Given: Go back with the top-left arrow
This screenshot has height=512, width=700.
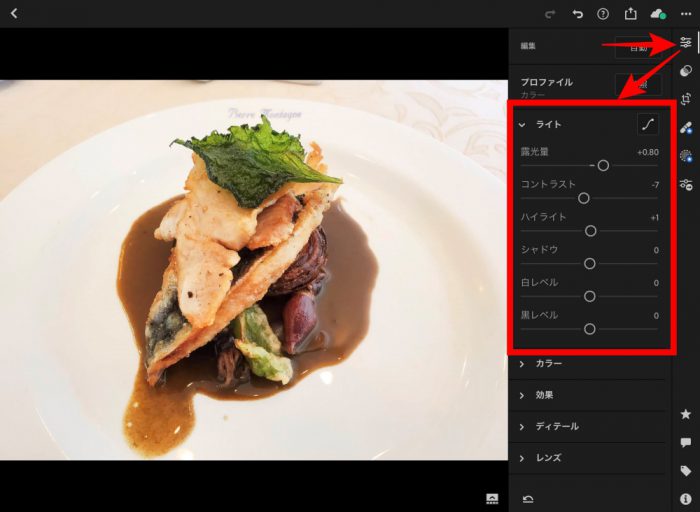Looking at the screenshot, I should click(14, 13).
